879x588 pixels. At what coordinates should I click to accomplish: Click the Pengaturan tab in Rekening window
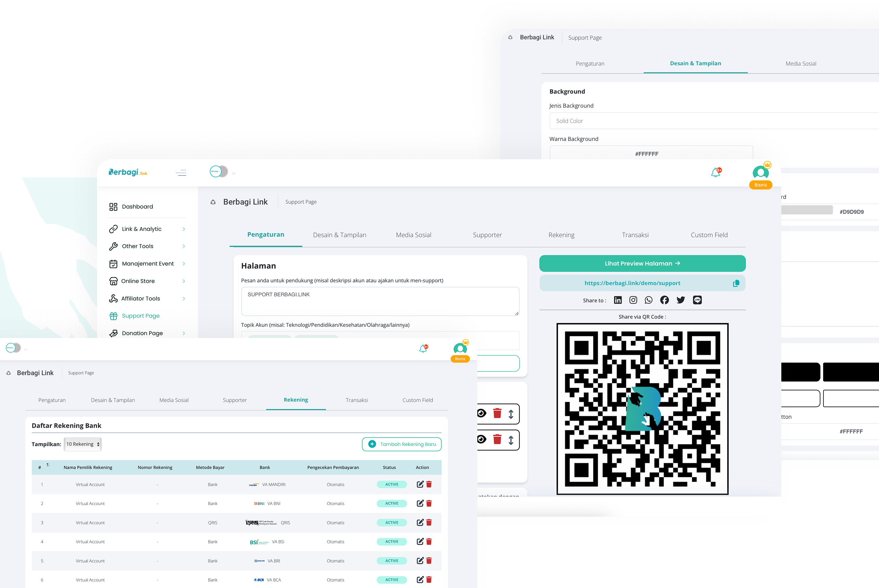point(52,400)
